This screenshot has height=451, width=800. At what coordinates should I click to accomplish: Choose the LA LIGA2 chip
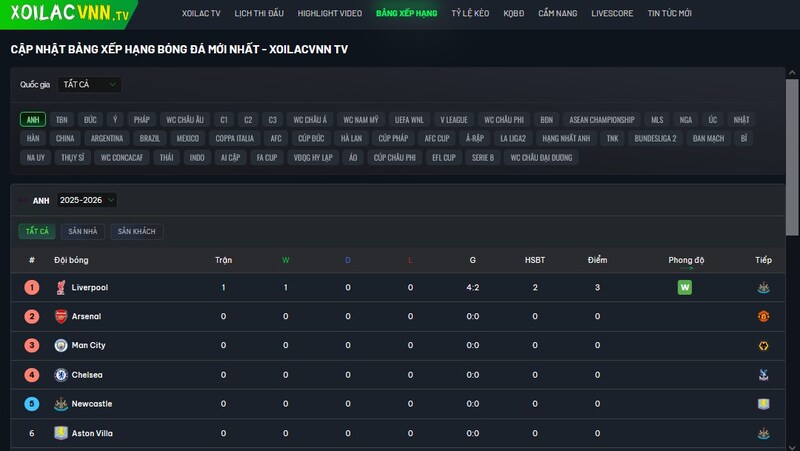click(513, 138)
